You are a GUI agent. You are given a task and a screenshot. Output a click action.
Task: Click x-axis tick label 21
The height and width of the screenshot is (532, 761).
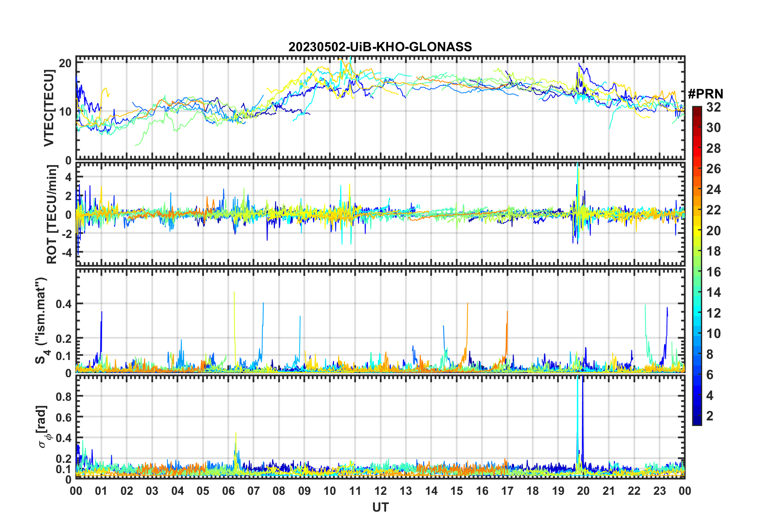609,491
